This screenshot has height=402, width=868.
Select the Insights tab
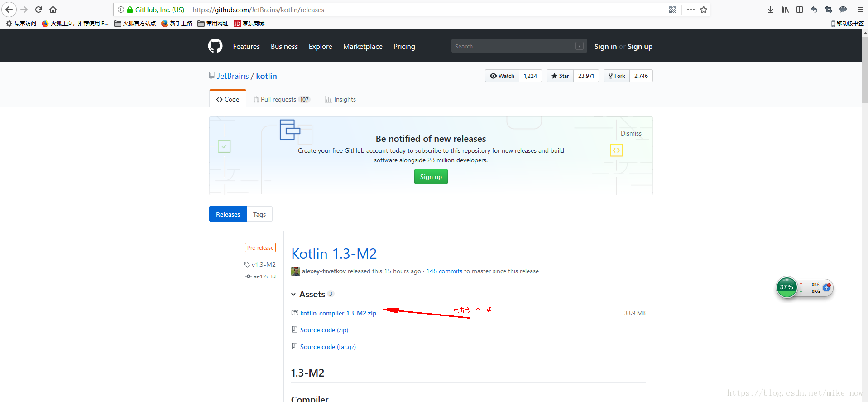click(340, 99)
